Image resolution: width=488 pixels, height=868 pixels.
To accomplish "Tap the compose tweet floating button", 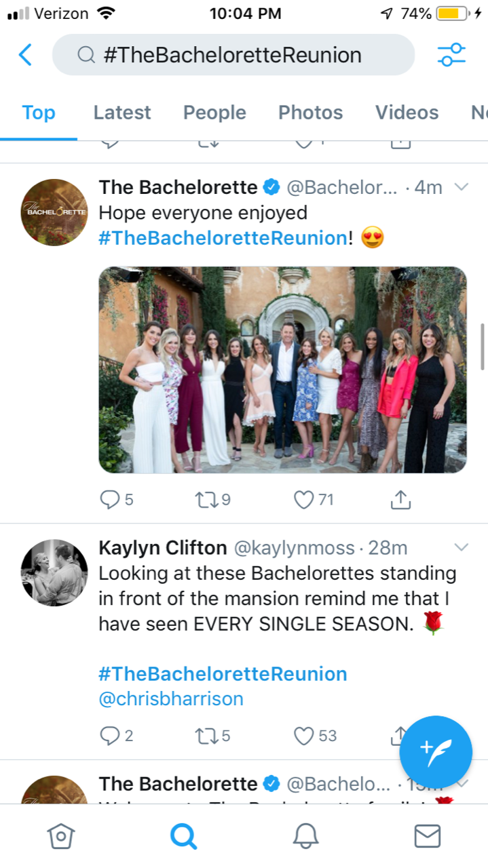I will 435,751.
